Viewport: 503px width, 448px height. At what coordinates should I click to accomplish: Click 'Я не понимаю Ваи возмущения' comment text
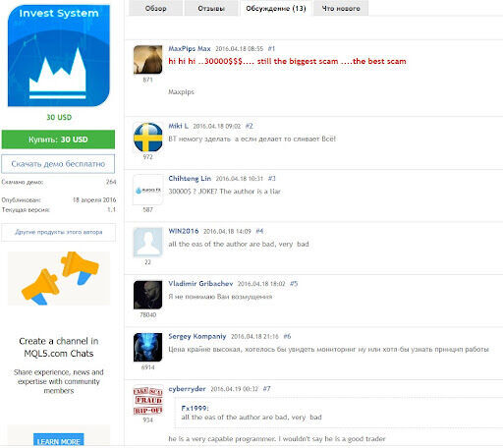point(220,297)
